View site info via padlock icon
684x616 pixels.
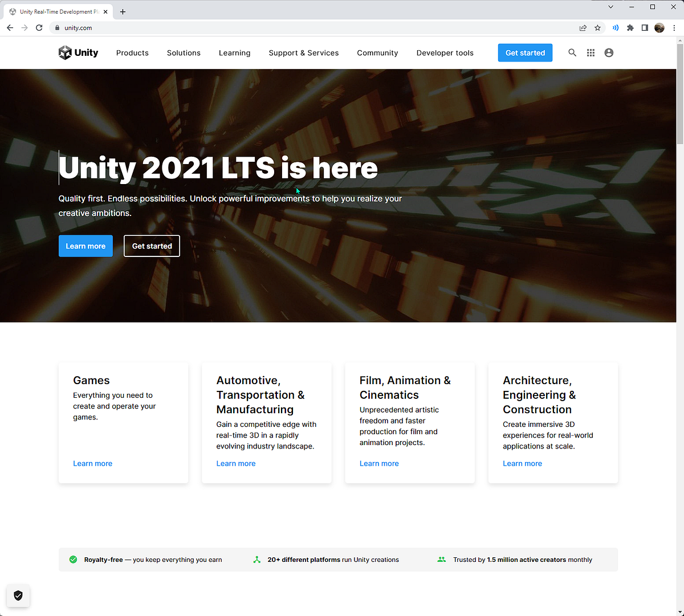(57, 27)
